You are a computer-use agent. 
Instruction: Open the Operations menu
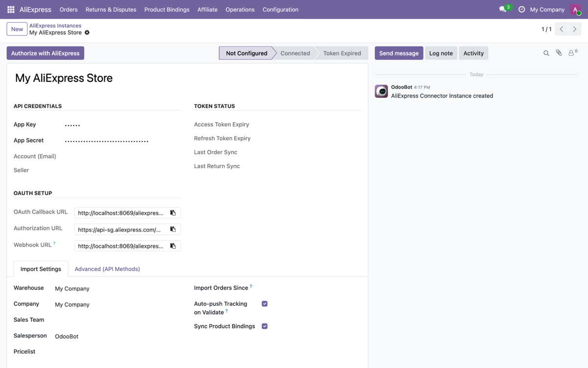(240, 9)
